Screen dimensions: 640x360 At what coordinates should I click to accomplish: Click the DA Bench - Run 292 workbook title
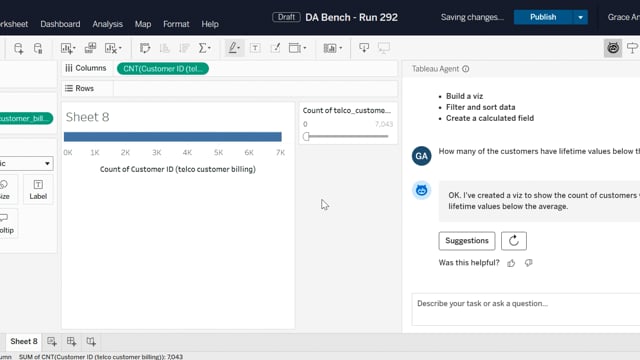coord(351,18)
